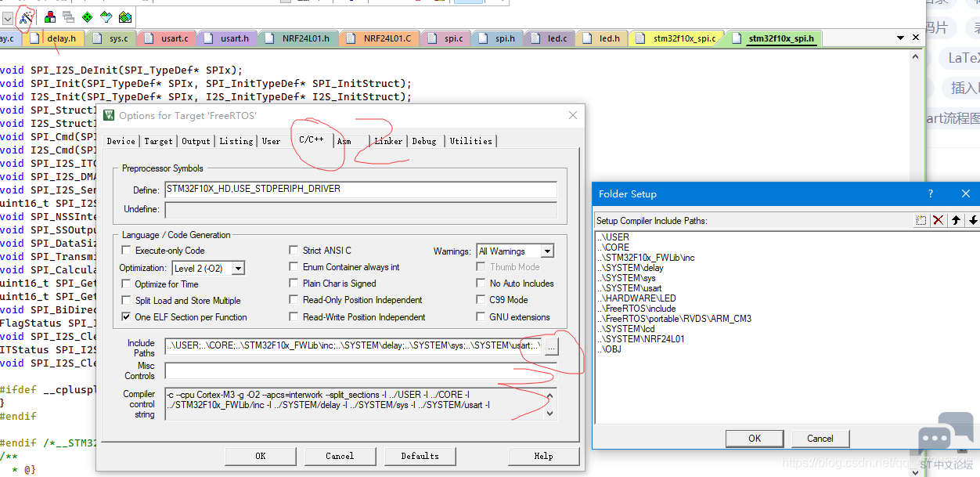Image resolution: width=980 pixels, height=477 pixels.
Task: Check Plain Char is Signed
Action: (294, 284)
